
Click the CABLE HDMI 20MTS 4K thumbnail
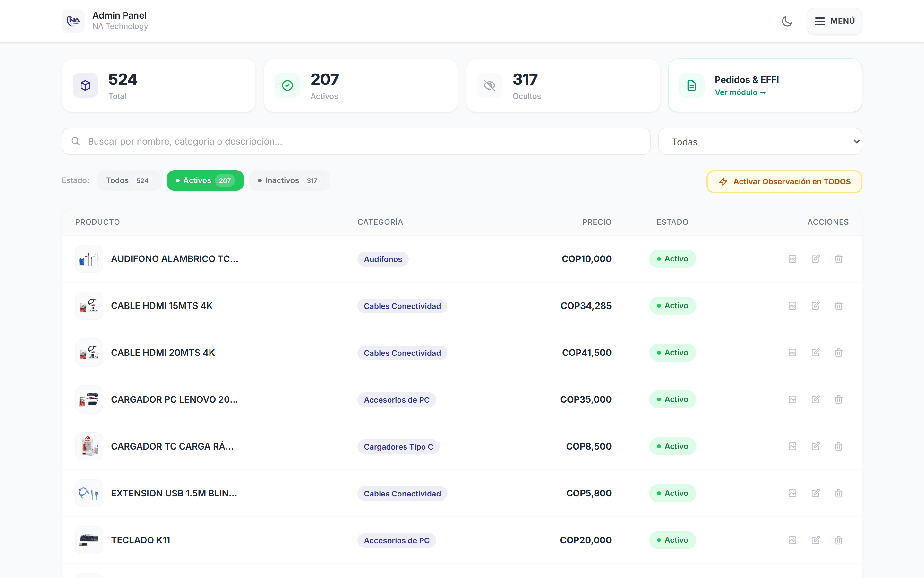pos(89,353)
